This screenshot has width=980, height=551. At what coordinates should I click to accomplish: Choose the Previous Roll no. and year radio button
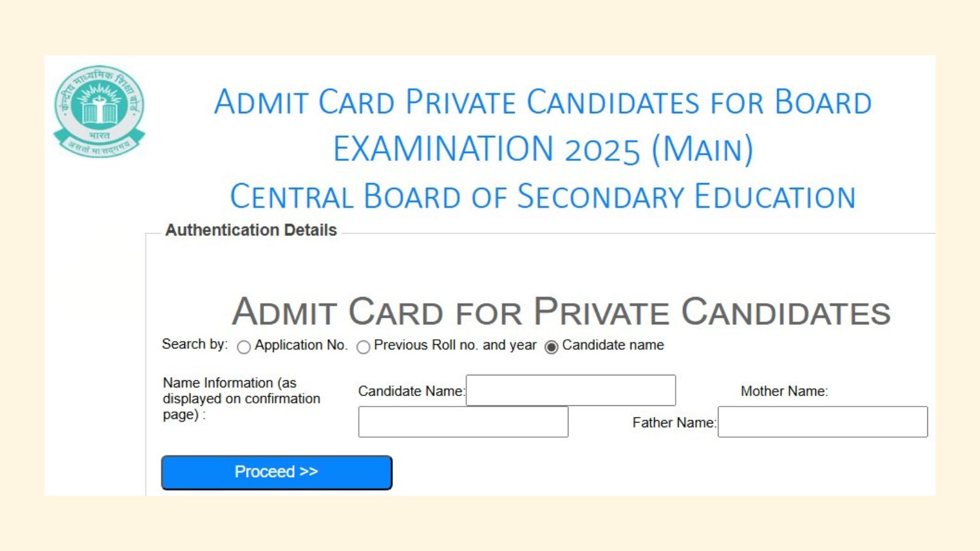363,347
